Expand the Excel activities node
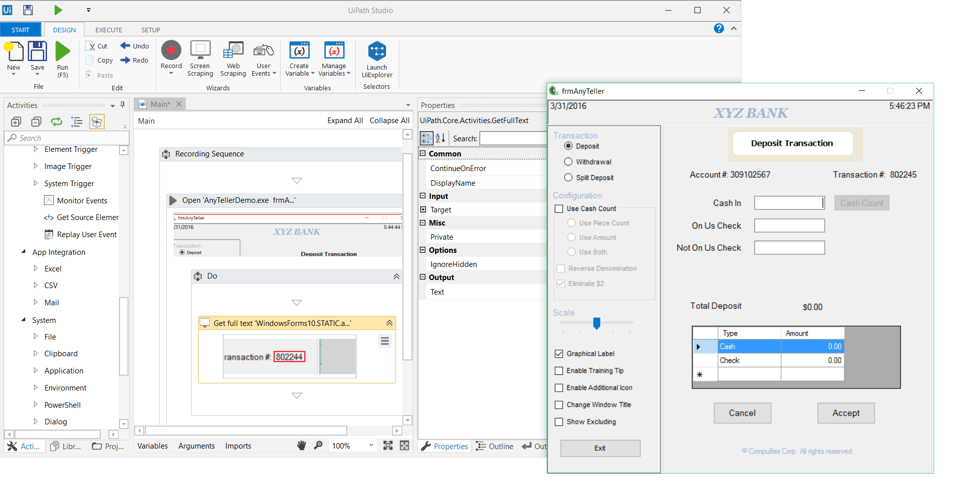The height and width of the screenshot is (496, 964). pos(36,269)
